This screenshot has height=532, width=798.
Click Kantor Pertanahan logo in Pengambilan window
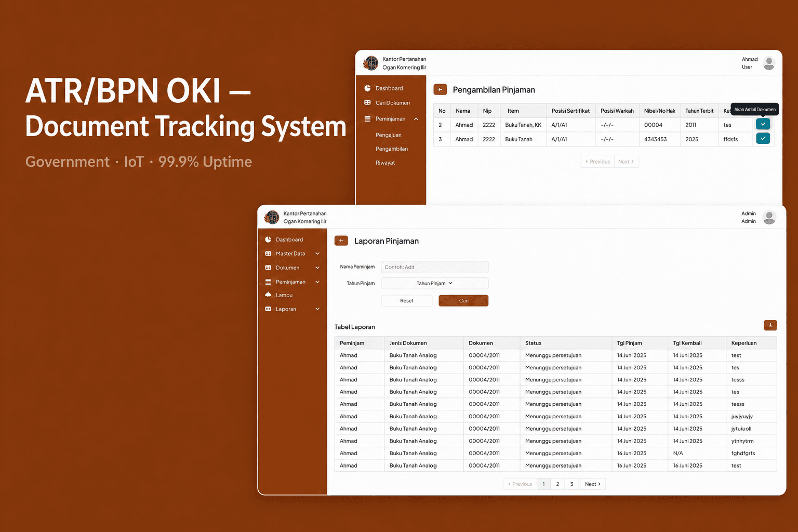371,63
